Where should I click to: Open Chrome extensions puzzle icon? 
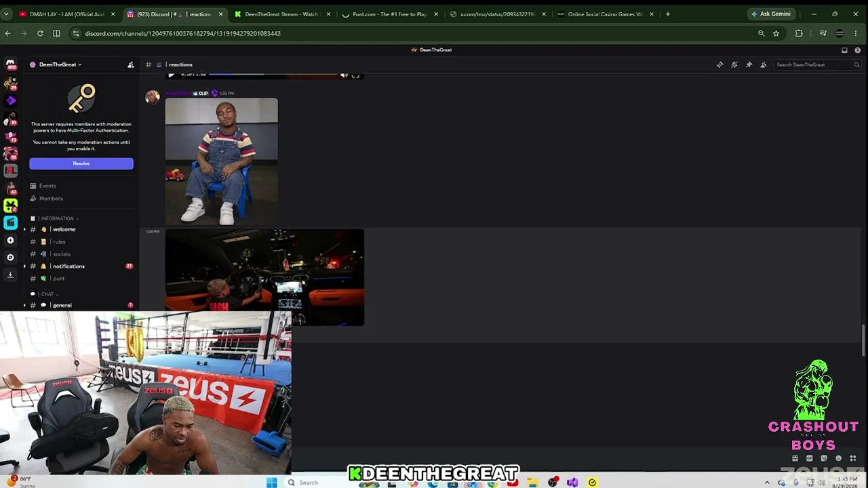(799, 33)
